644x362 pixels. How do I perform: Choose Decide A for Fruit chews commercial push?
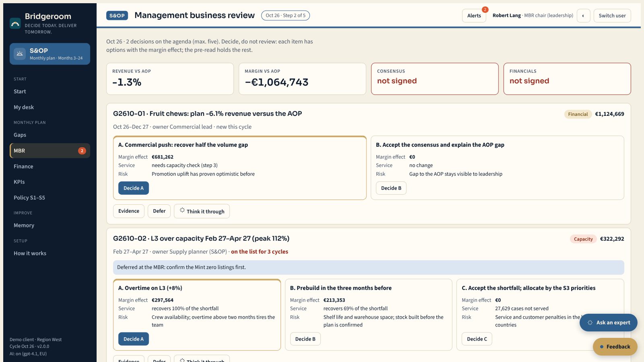(134, 188)
